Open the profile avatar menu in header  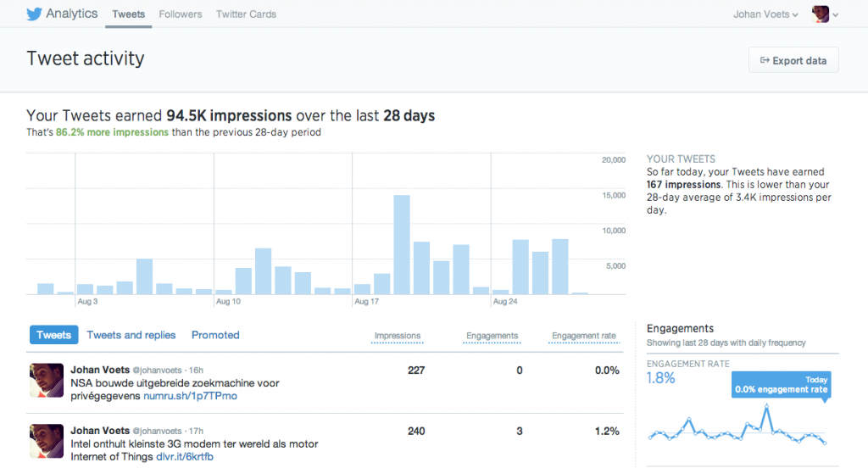click(824, 14)
